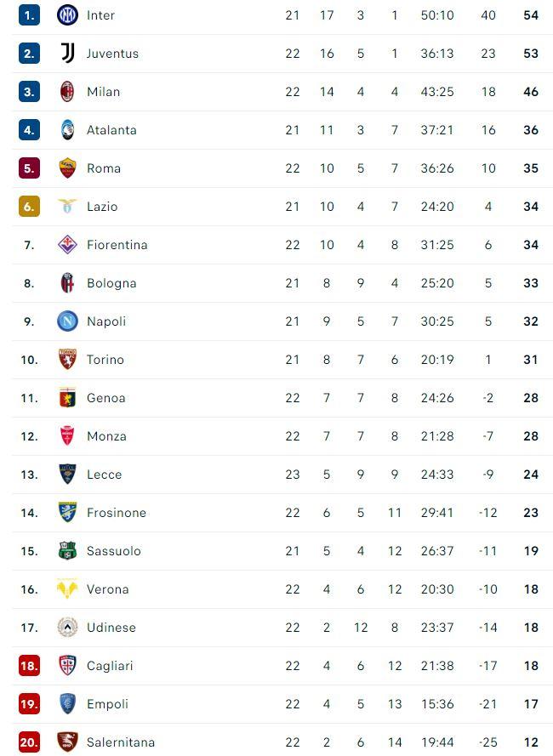Open the Bologna team name link

click(111, 283)
